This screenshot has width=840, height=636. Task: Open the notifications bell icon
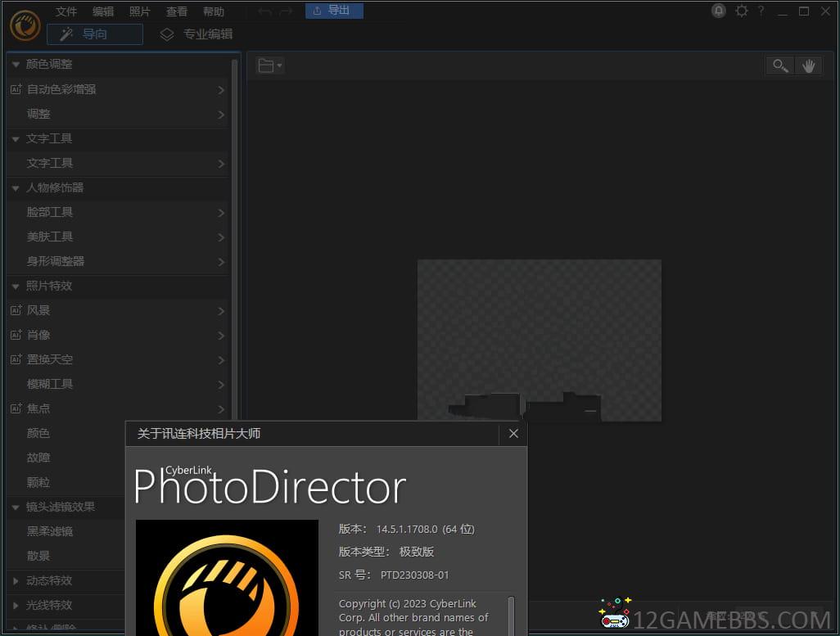pos(718,11)
